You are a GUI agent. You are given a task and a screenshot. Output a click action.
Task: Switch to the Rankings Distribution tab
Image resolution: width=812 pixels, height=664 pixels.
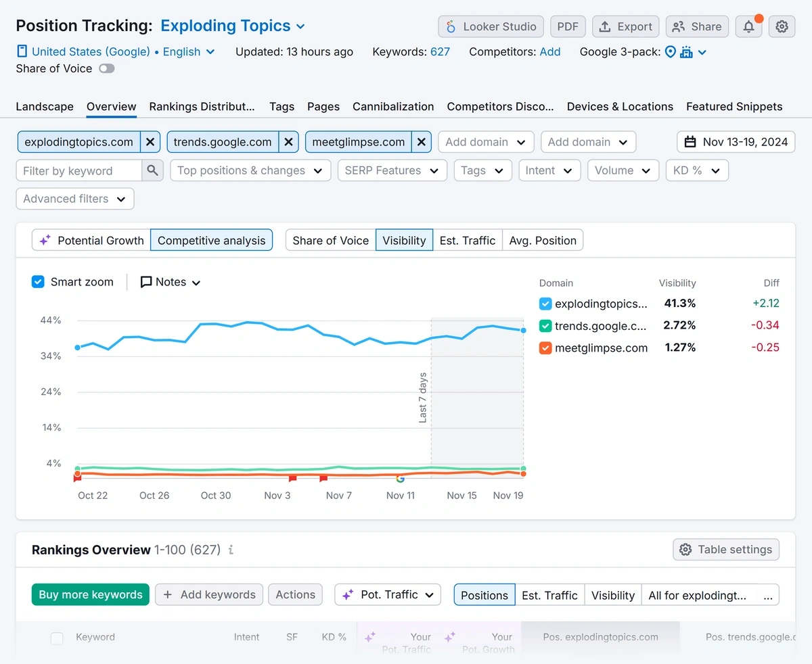tap(202, 106)
